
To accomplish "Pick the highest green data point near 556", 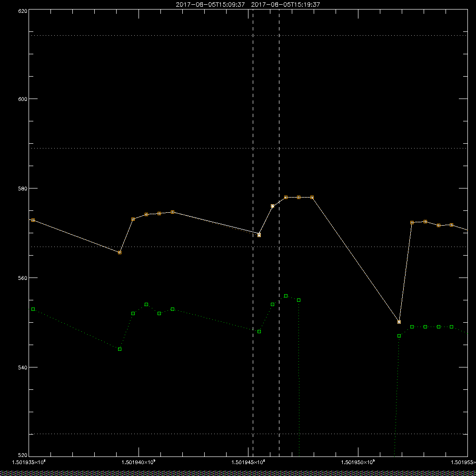I will click(x=286, y=296).
